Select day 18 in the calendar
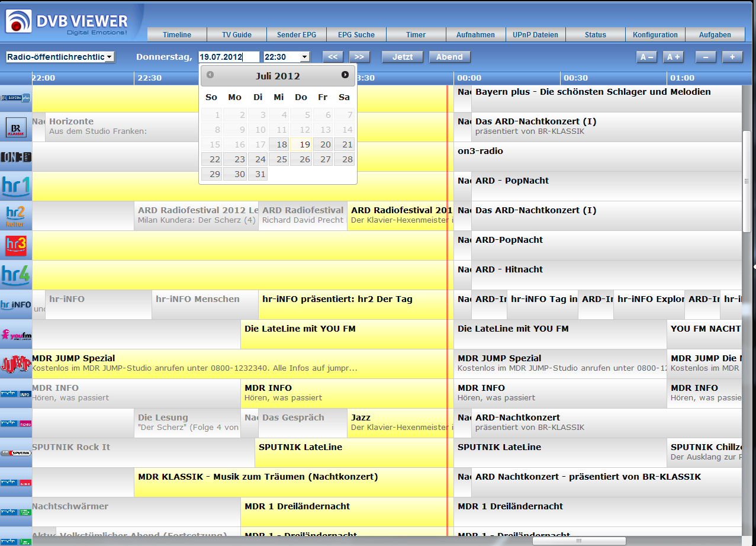The width and height of the screenshot is (756, 546). point(279,144)
